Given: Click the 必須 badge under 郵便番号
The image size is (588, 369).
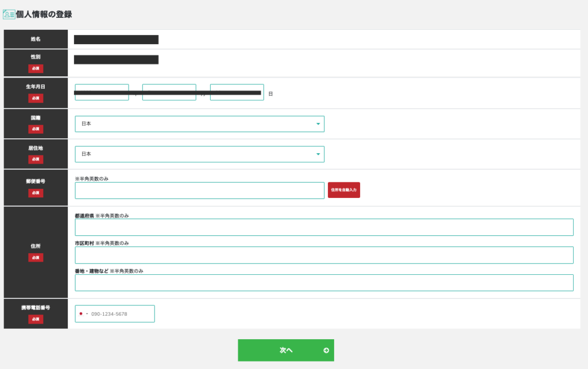Looking at the screenshot, I should 36,193.
